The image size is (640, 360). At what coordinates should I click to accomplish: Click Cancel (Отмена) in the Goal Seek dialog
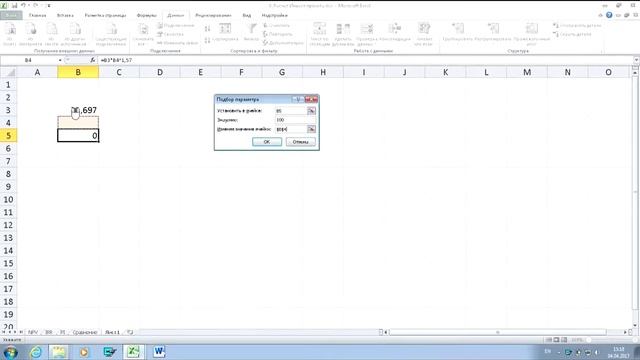click(301, 142)
